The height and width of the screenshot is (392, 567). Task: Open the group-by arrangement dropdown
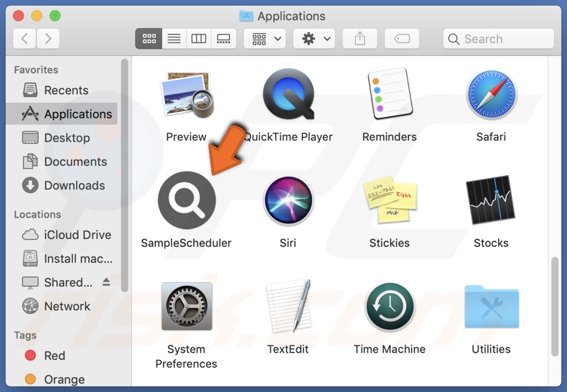pyautogui.click(x=265, y=39)
